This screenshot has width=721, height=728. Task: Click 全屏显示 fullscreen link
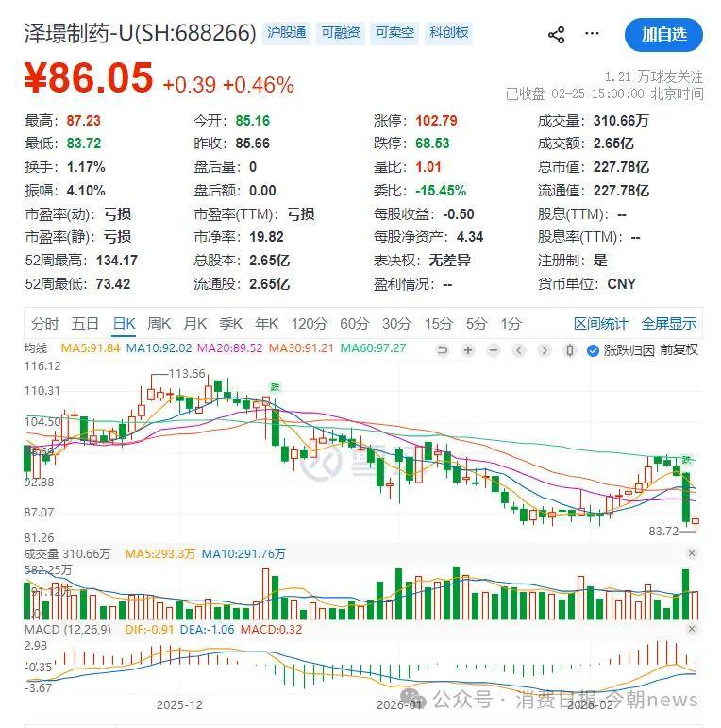[x=669, y=324]
